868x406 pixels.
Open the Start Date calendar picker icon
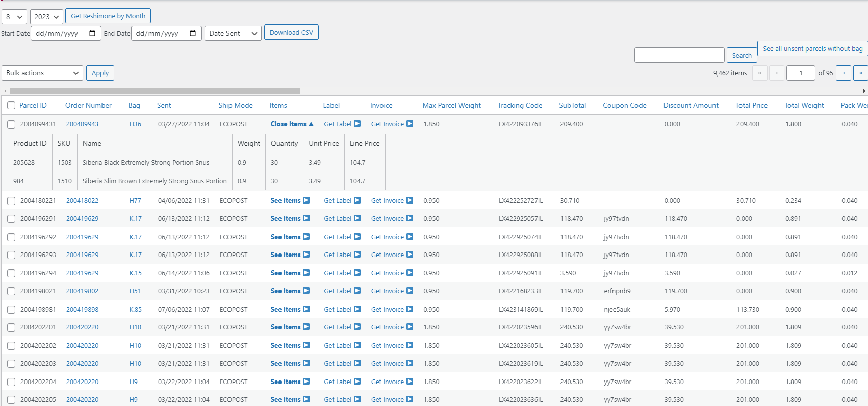tap(92, 33)
